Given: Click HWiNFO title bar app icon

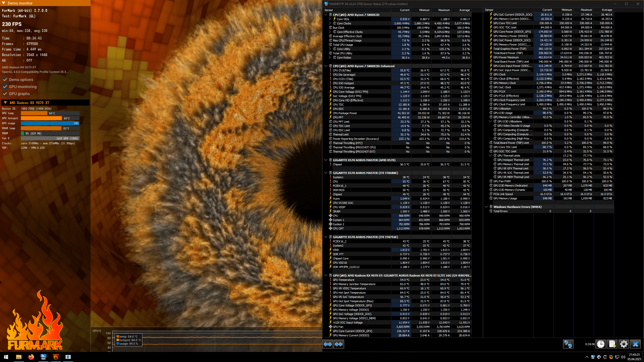Looking at the screenshot, I should click(326, 4).
